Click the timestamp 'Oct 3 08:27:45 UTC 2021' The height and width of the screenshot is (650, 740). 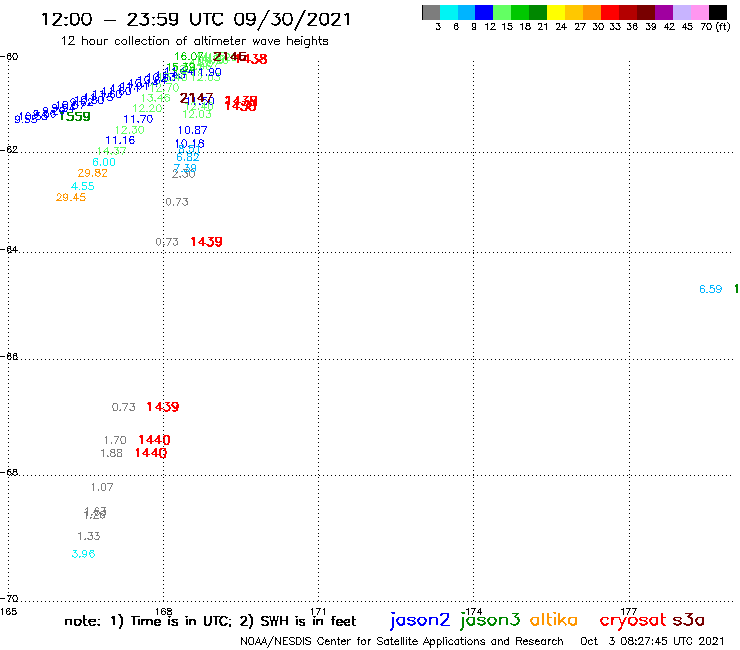[x=652, y=642]
